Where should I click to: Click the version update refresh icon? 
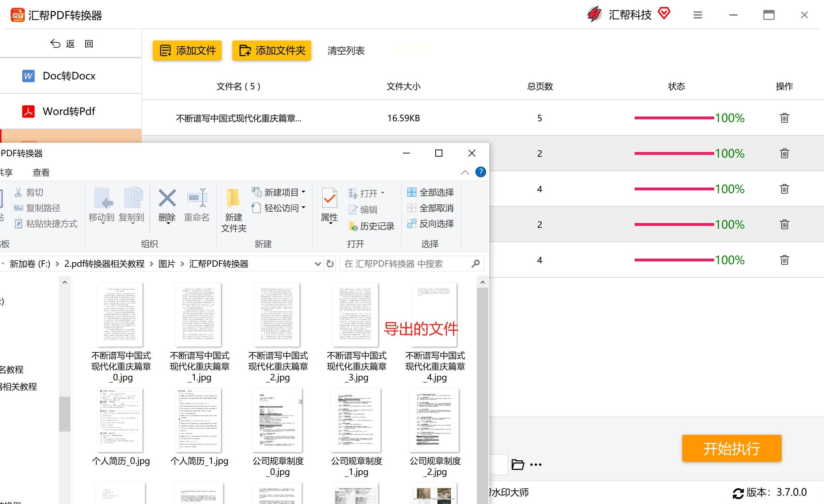point(738,493)
